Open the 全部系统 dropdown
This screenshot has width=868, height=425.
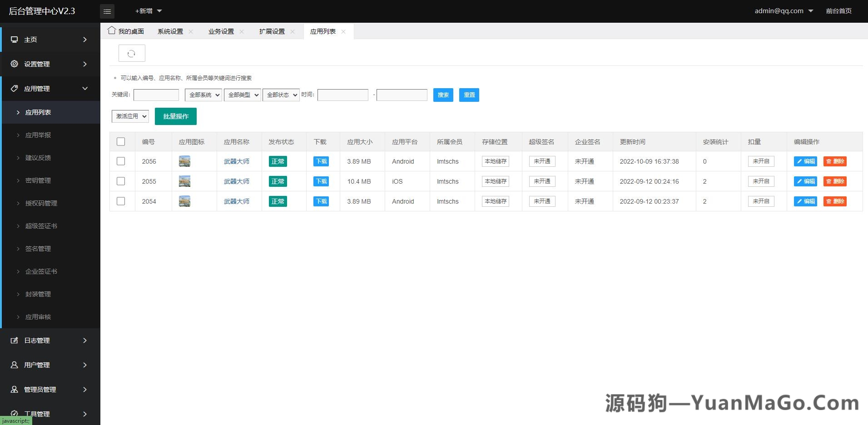click(203, 95)
